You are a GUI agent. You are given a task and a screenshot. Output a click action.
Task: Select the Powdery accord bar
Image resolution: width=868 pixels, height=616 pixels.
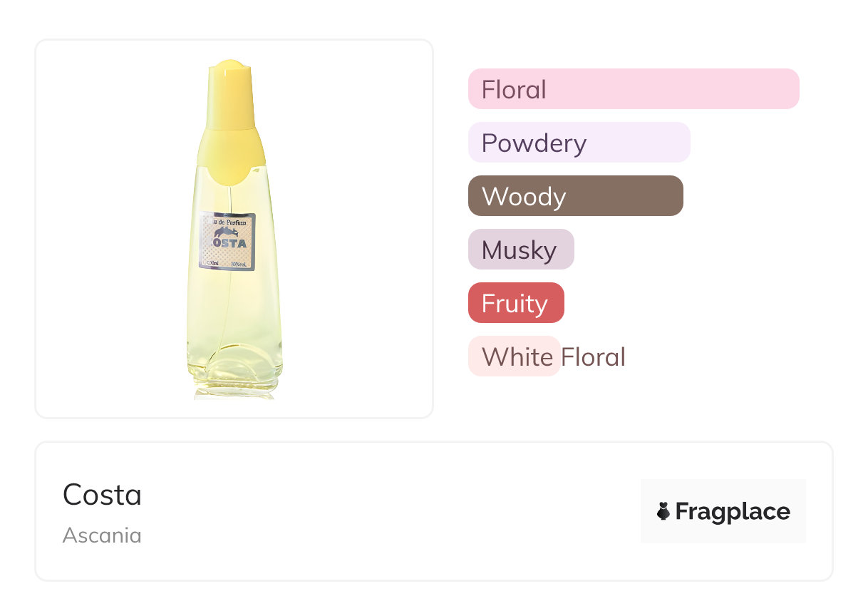579,143
